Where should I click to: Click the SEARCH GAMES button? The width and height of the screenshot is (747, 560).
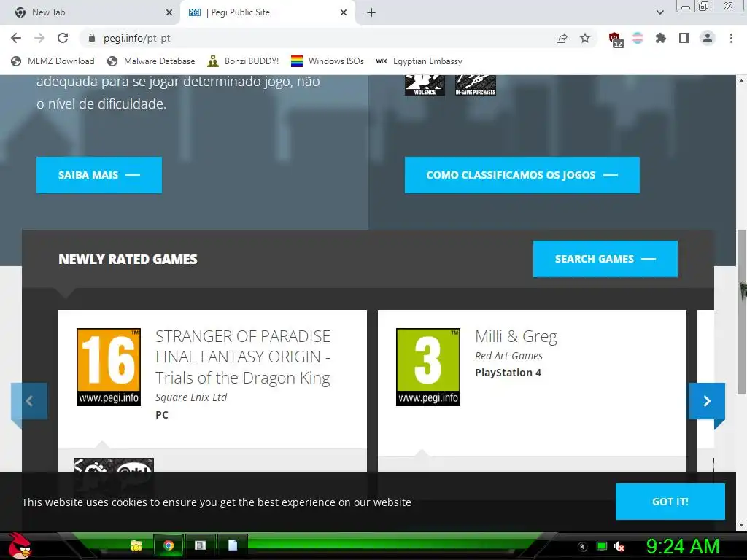(605, 259)
